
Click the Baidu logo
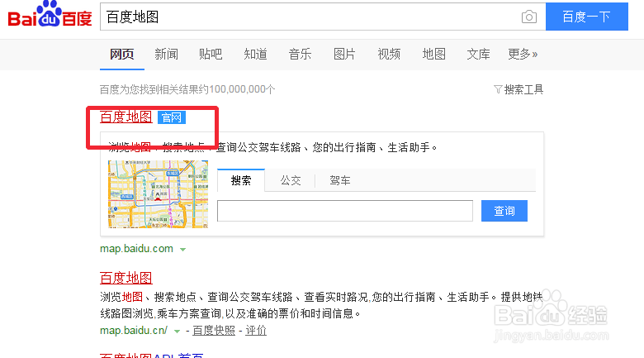50,14
